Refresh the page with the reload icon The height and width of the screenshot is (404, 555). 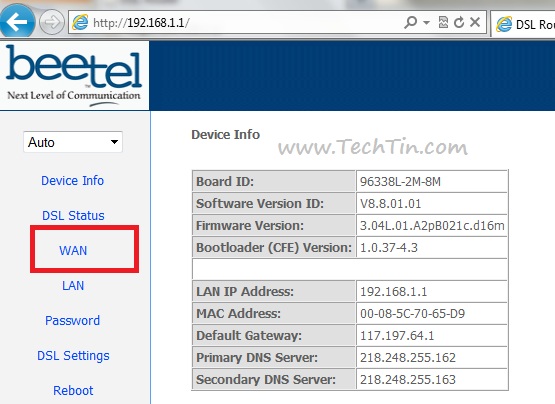(x=459, y=22)
